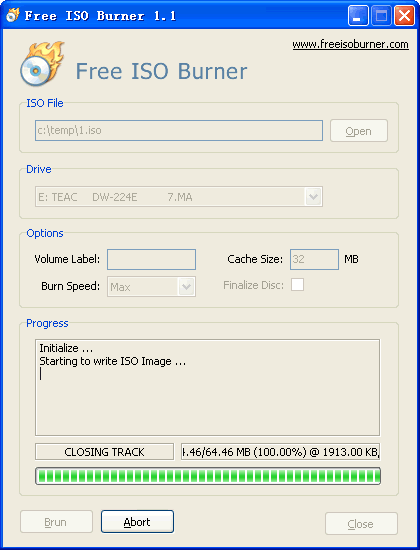Viewport: 420px width, 550px height.
Task: Select the E: TEAC DW-224E drive combo box
Action: tap(179, 197)
